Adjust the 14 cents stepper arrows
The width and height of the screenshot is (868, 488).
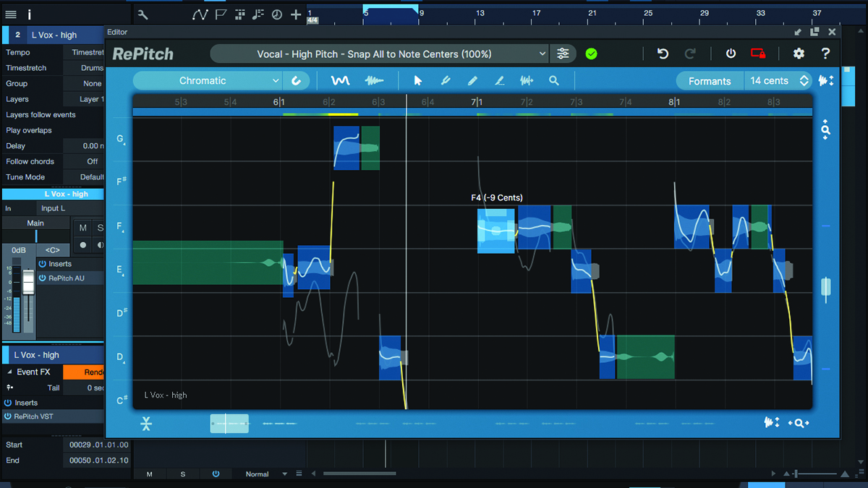(x=804, y=81)
